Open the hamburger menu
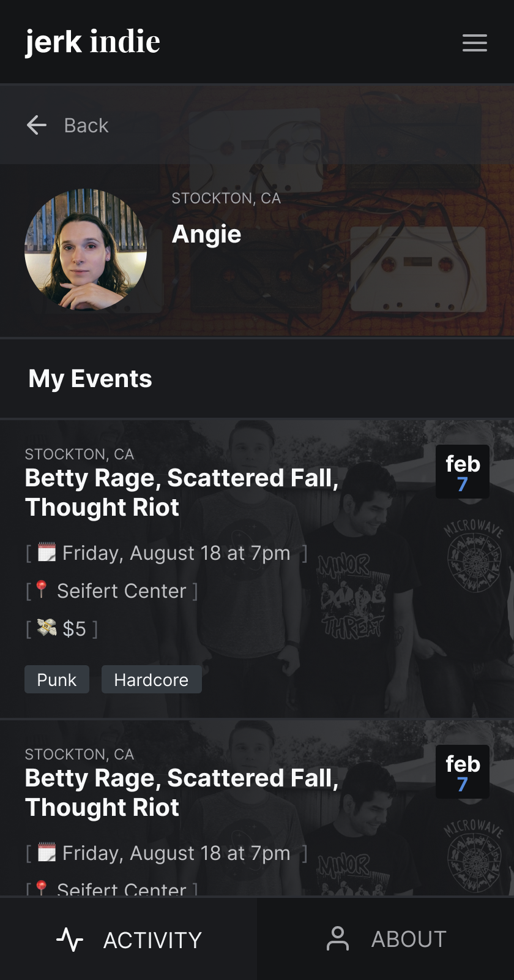Image resolution: width=514 pixels, height=980 pixels. [x=474, y=43]
